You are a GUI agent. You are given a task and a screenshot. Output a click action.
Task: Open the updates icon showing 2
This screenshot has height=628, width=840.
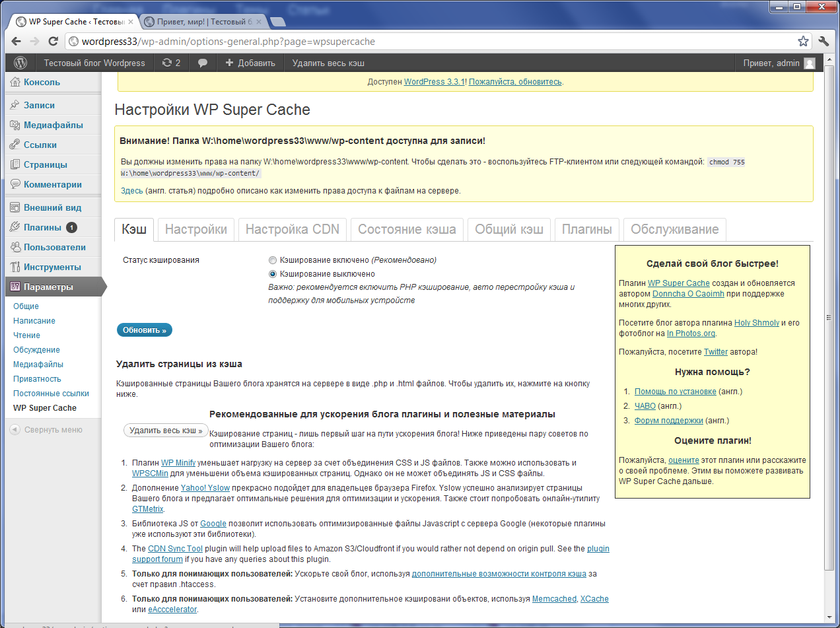click(171, 63)
